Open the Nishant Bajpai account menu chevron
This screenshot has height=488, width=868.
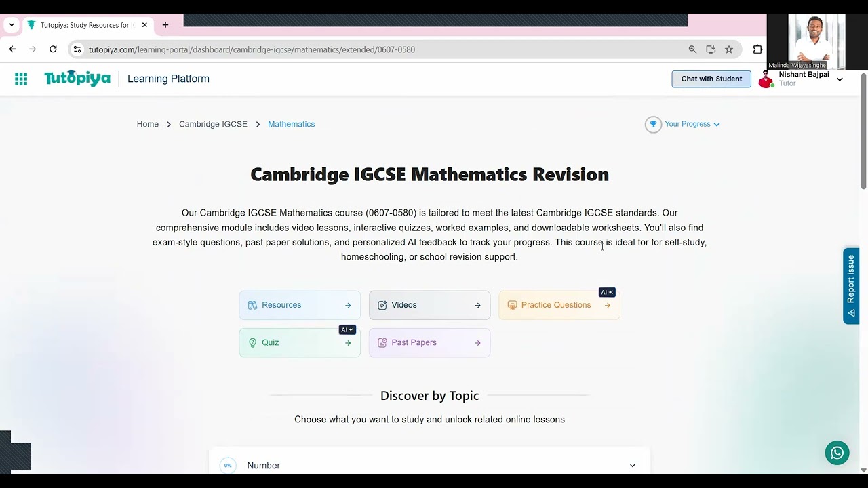click(840, 79)
